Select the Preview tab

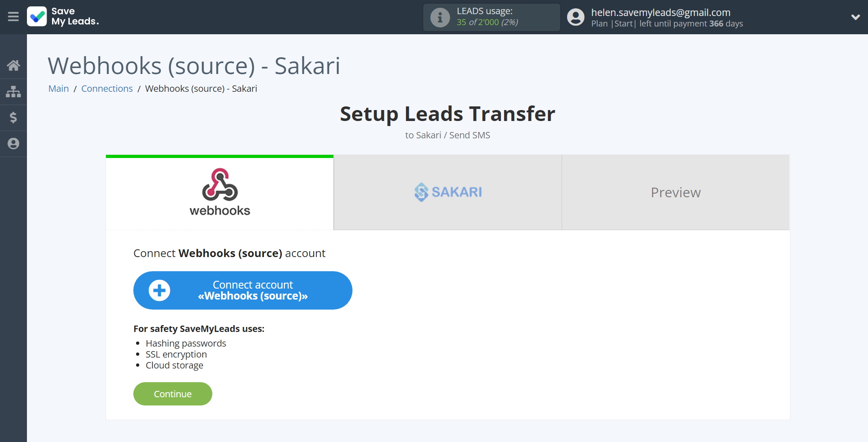675,192
